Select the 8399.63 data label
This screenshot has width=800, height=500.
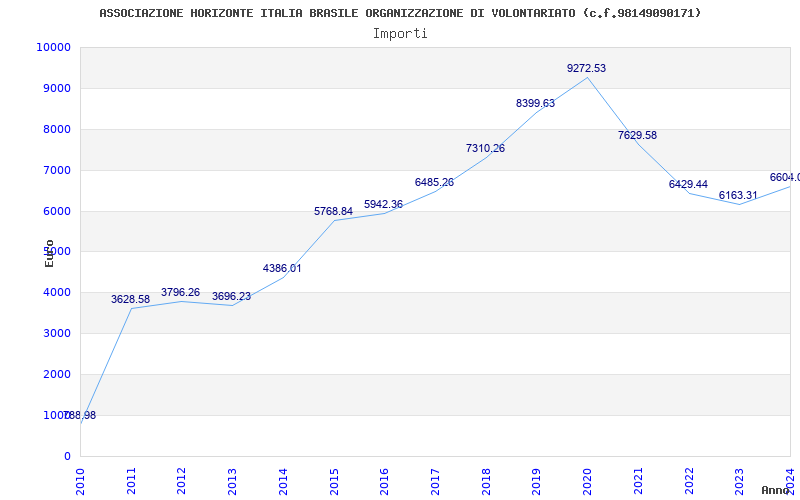click(x=535, y=104)
